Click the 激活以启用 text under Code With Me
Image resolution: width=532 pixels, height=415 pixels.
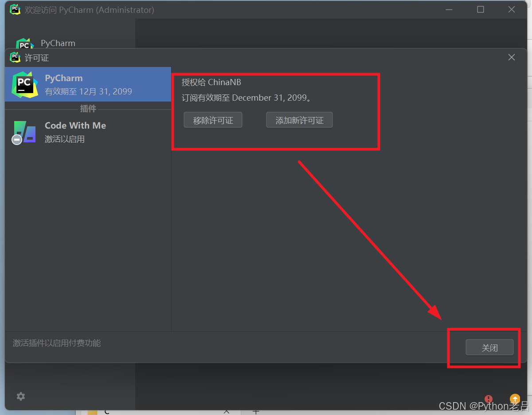[x=65, y=139]
